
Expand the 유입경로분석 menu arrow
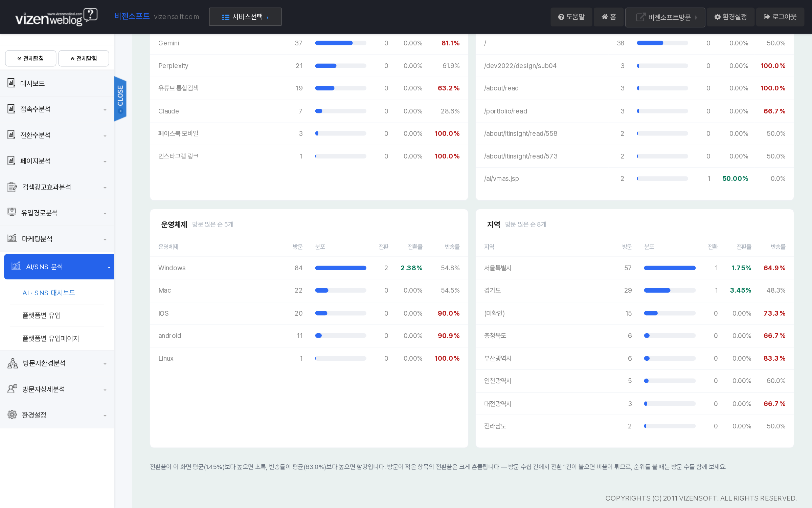pos(105,214)
